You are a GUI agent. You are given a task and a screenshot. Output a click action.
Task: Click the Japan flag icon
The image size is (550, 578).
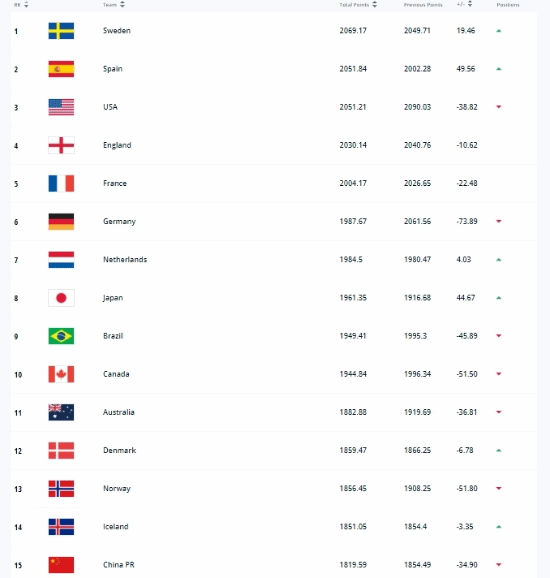point(61,298)
